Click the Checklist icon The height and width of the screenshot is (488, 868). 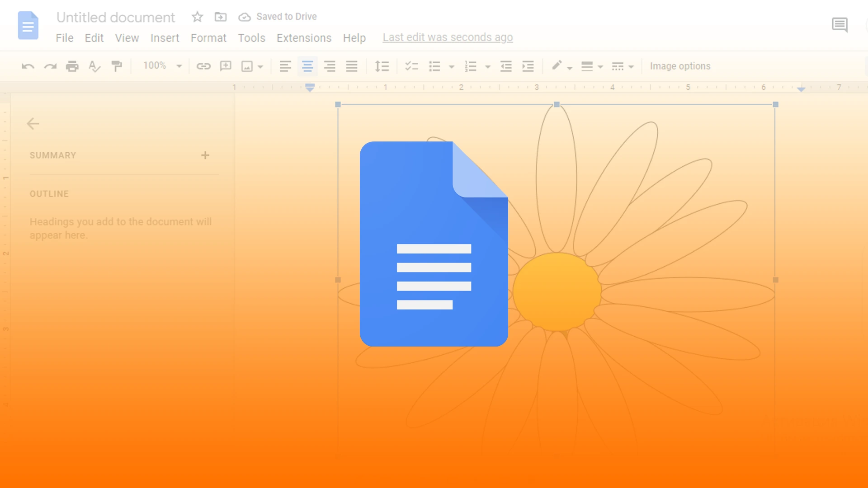pyautogui.click(x=411, y=66)
